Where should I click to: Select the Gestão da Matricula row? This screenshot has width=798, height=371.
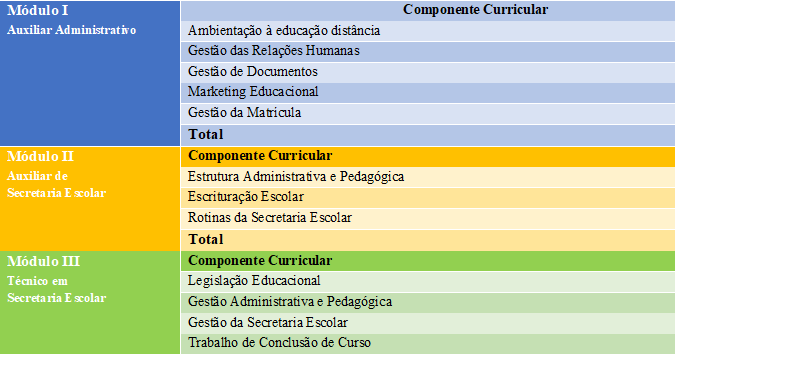point(428,113)
